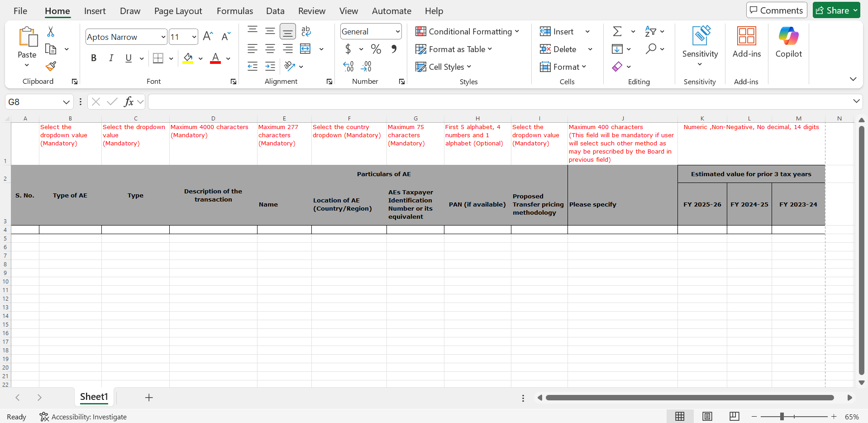Open the General number format dropdown
The width and height of the screenshot is (868, 423).
[x=398, y=32]
